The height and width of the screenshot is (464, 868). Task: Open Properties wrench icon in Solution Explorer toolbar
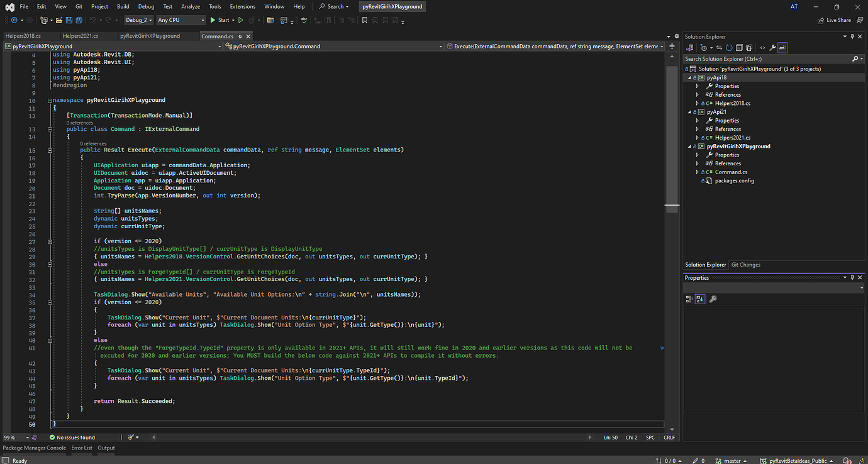pyautogui.click(x=772, y=48)
